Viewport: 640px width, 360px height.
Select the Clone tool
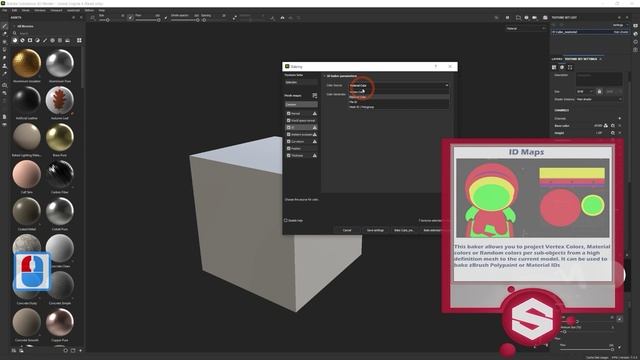(4, 66)
